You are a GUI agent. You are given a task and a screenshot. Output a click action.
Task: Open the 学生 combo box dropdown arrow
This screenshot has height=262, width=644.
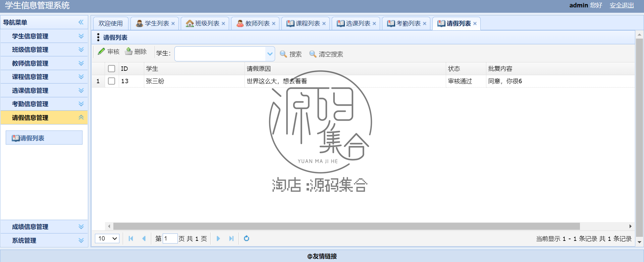coord(270,54)
